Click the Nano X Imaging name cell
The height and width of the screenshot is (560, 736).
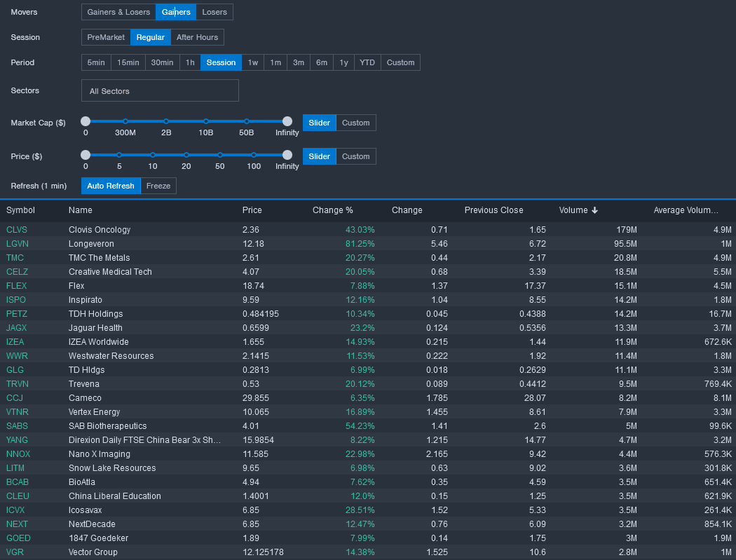pos(100,454)
